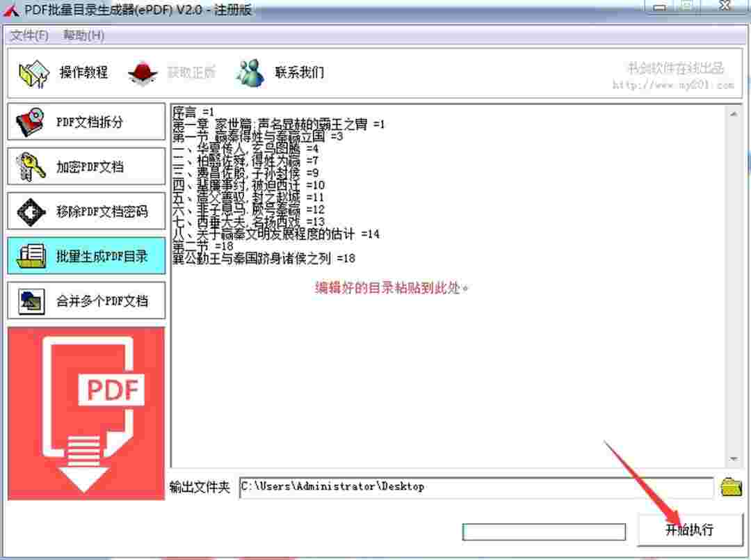The image size is (751, 560).
Task: Click the progress bar beside 开始执行
Action: pyautogui.click(x=546, y=531)
